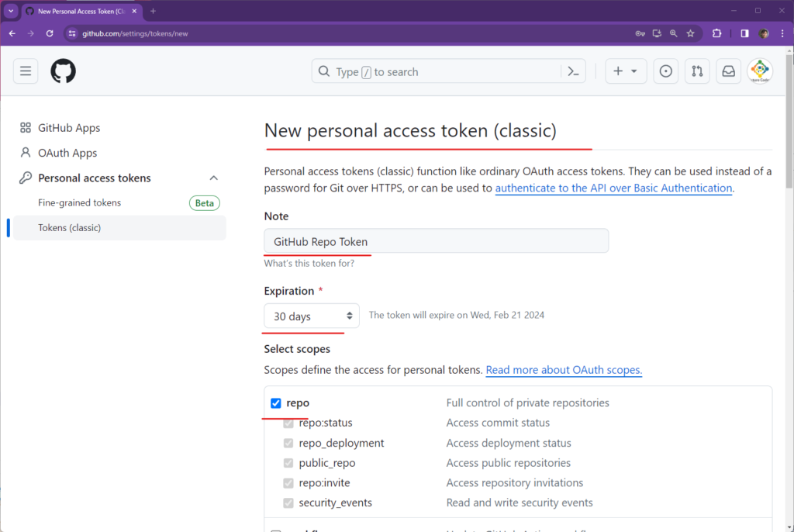Click the browser profile avatar
Image resolution: width=794 pixels, height=532 pixels.
764,33
